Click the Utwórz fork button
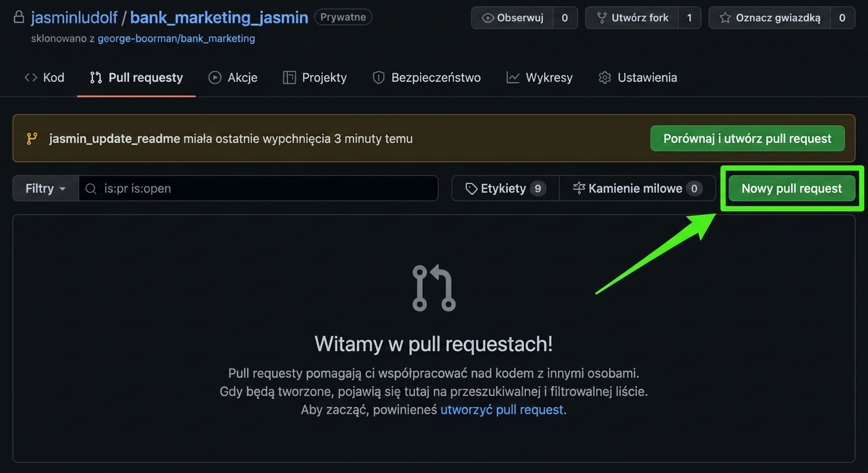 click(632, 18)
